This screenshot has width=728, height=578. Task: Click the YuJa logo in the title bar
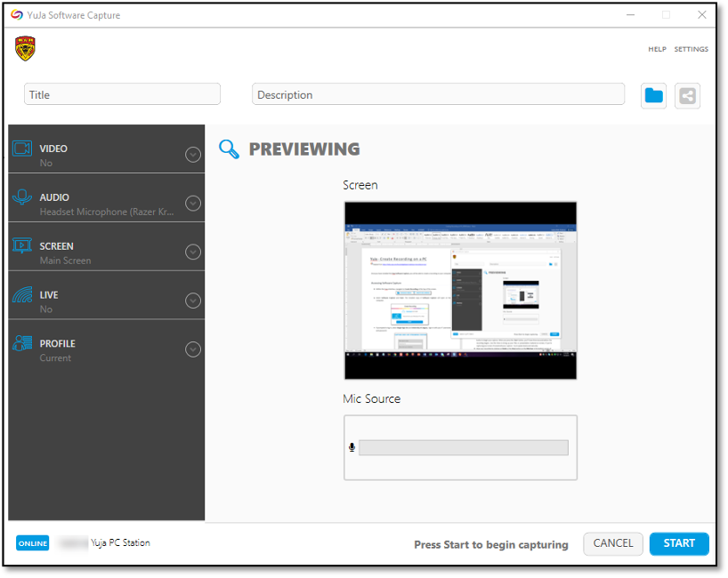click(17, 15)
